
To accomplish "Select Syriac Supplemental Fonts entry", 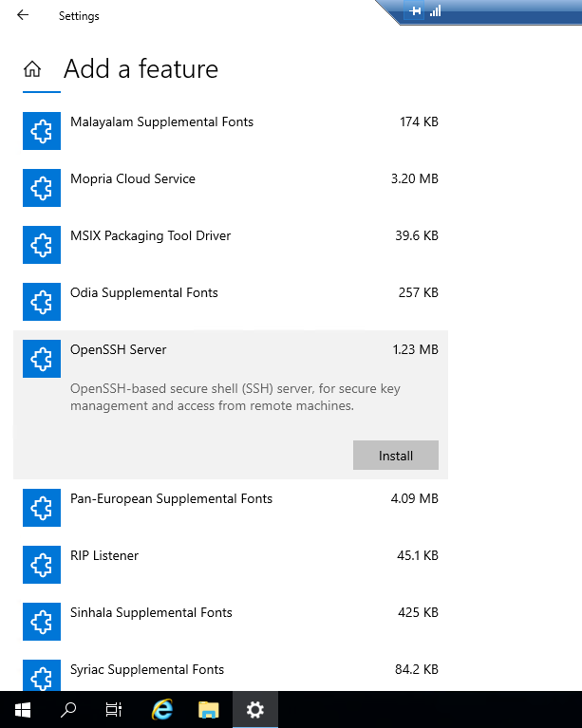I will point(147,670).
